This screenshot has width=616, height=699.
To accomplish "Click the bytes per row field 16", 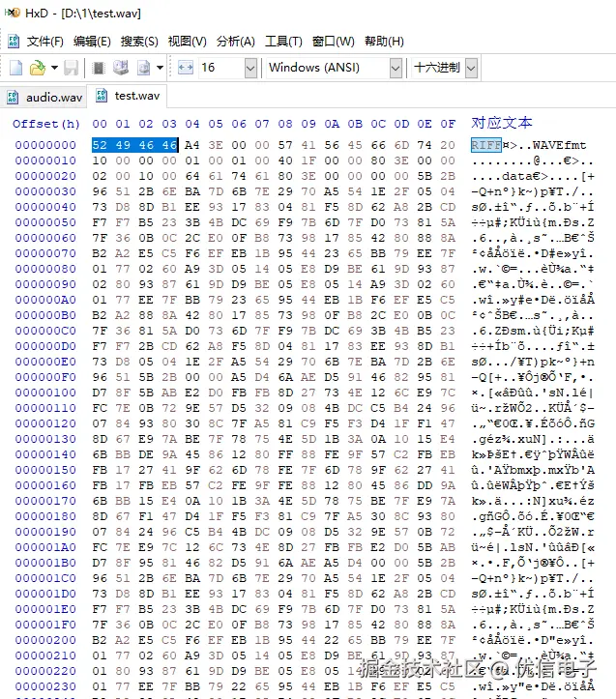I will click(x=222, y=68).
